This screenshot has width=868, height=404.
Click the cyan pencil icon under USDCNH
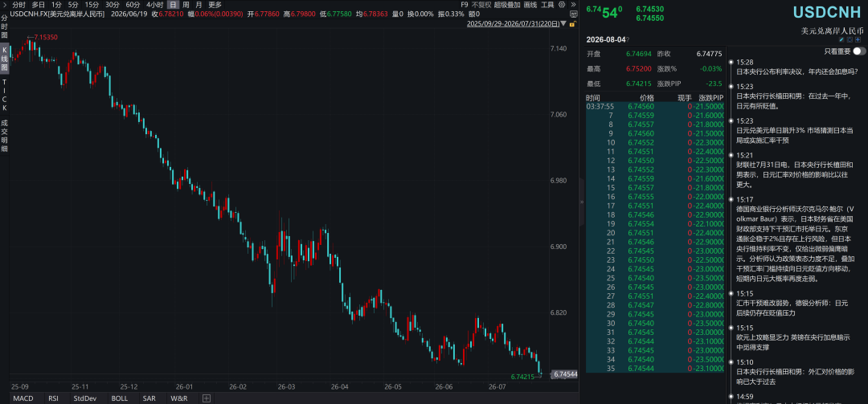pos(841,40)
